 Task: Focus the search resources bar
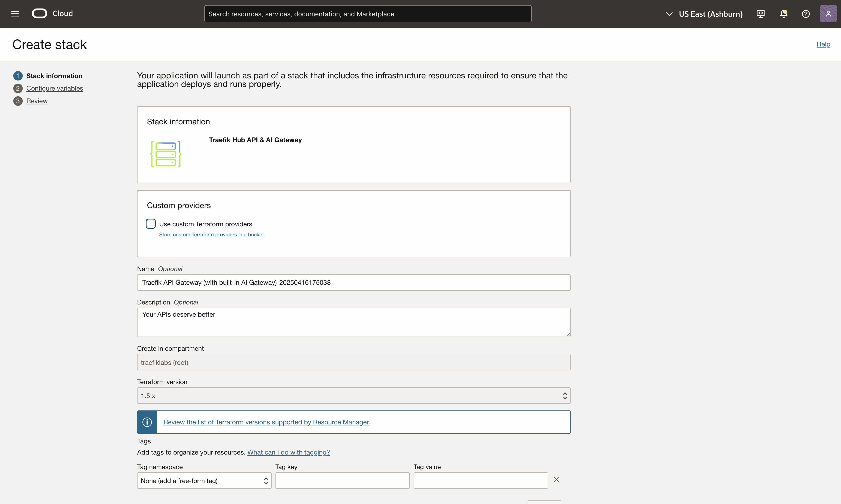tap(368, 14)
